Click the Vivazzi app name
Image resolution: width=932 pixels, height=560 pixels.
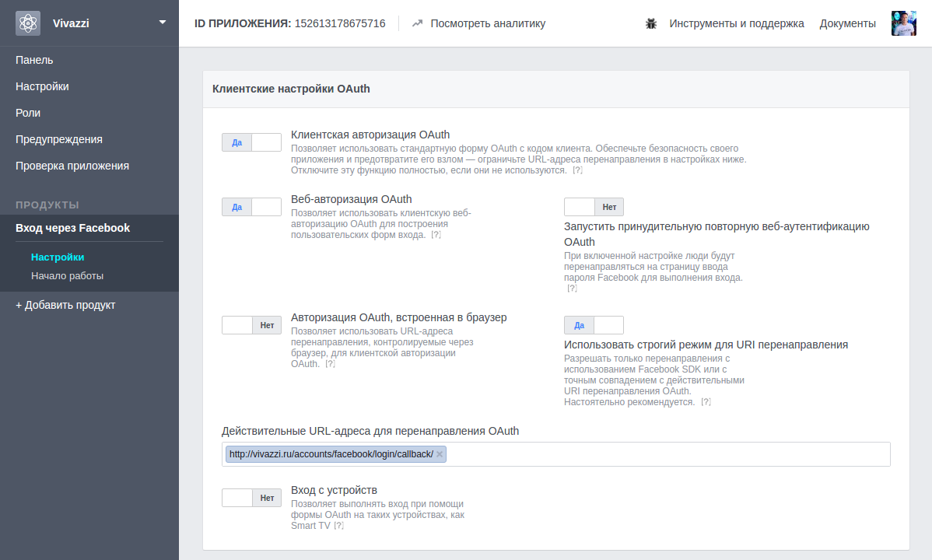coord(71,23)
